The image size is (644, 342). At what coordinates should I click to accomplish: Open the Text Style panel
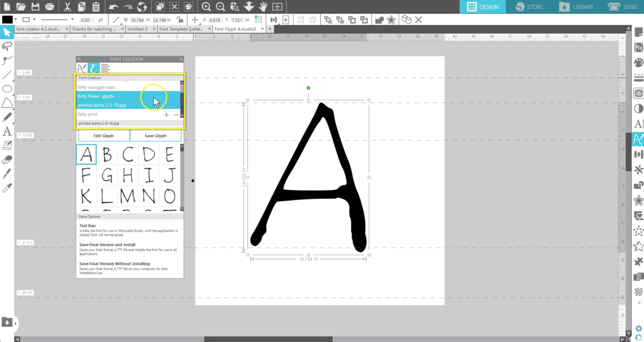click(x=639, y=124)
